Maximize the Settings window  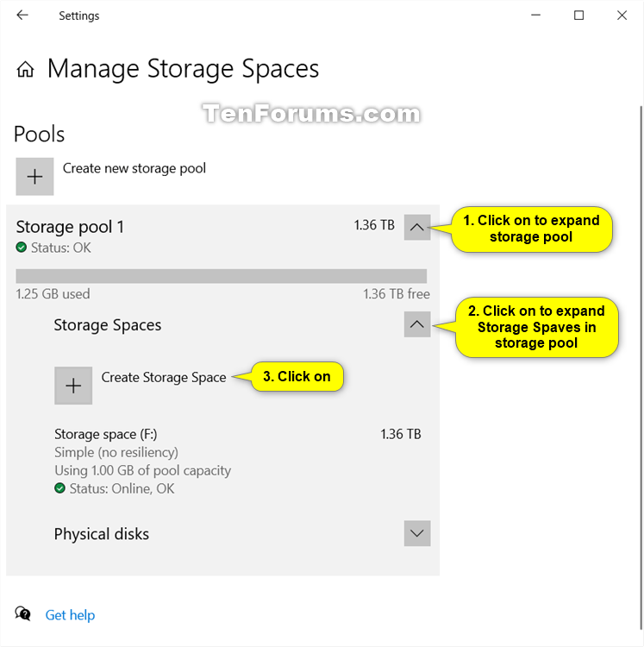578,16
